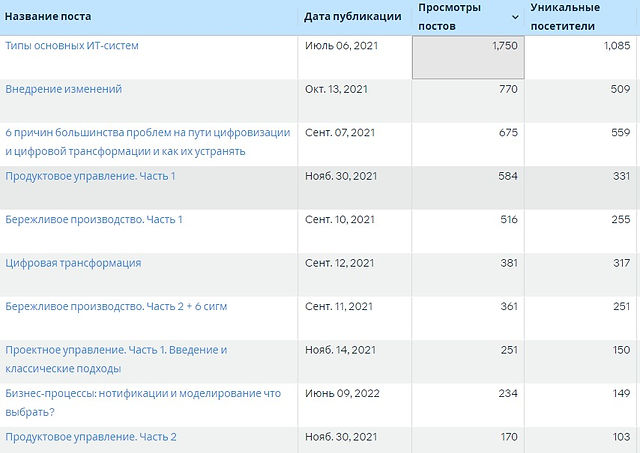
Task: Select the 170 views cell
Action: tap(468, 440)
